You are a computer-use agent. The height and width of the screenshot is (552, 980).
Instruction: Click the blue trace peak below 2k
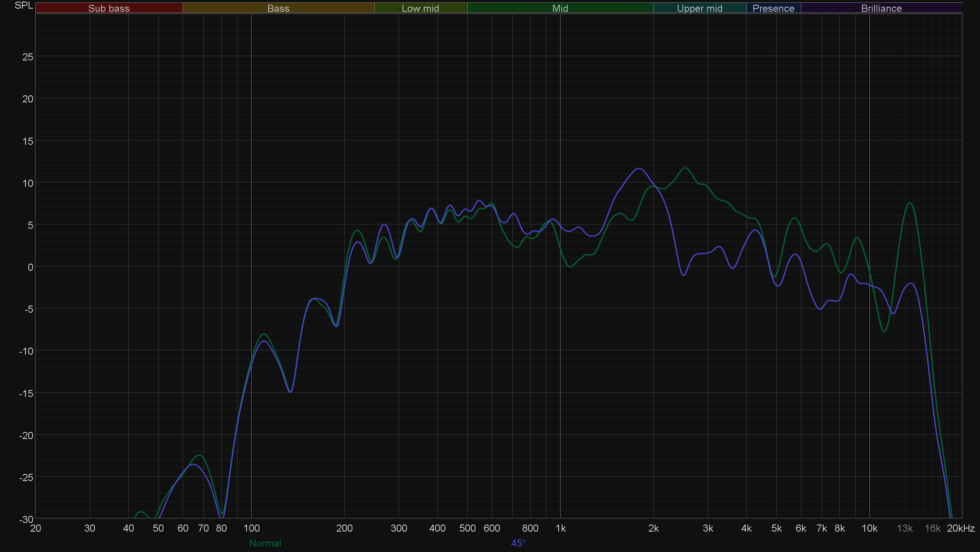coord(639,169)
